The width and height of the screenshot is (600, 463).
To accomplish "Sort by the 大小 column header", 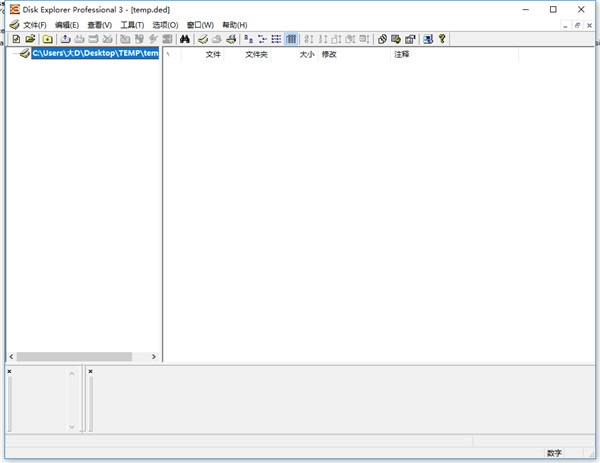I will pos(306,54).
